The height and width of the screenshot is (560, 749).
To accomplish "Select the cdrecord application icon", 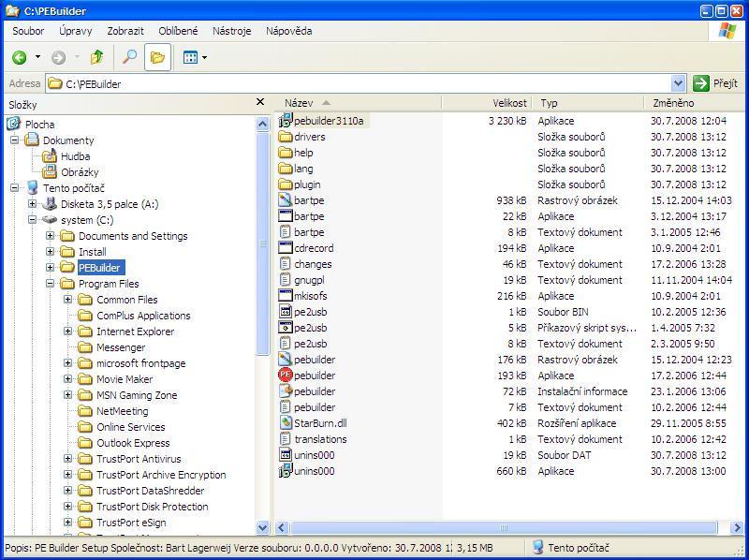I will (286, 248).
